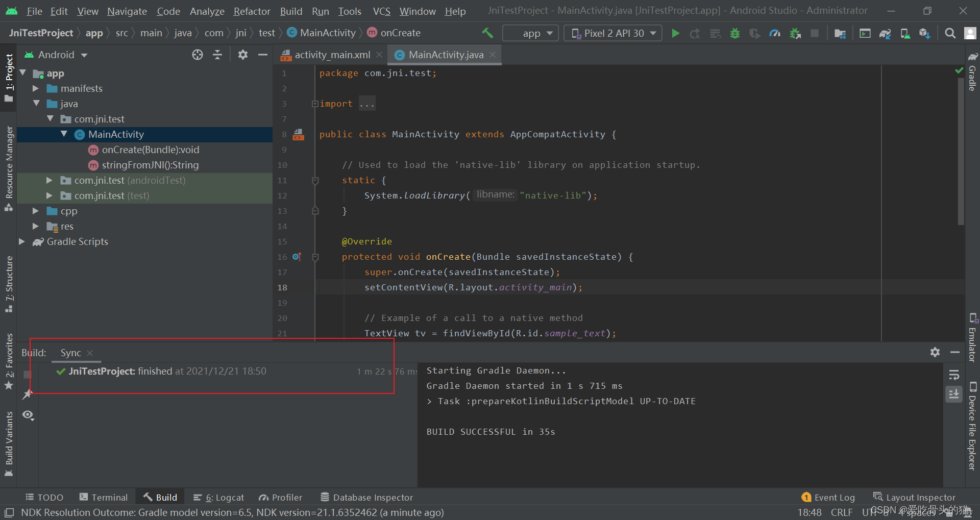
Task: Click the Apply Changes and Restart icon
Action: [695, 33]
